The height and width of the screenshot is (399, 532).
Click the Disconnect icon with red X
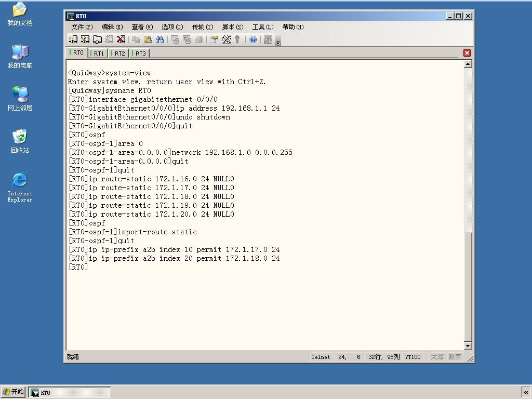click(x=121, y=39)
